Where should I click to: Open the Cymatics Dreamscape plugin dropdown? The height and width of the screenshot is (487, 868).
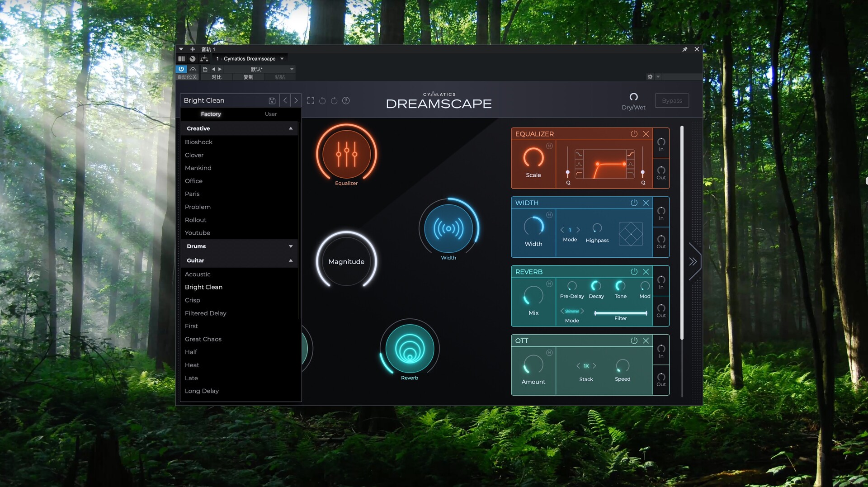282,59
